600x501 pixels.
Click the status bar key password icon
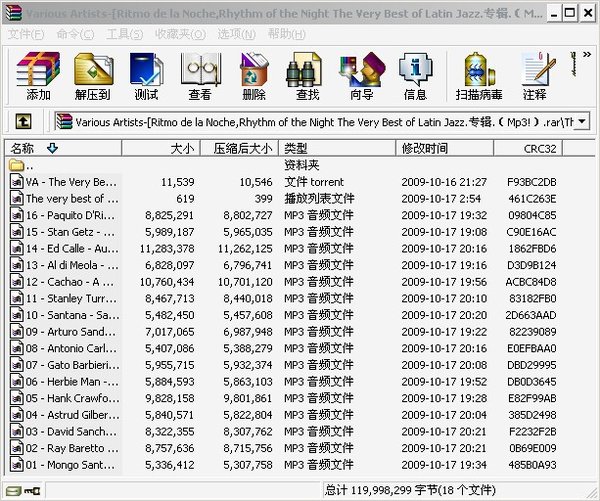click(x=32, y=491)
